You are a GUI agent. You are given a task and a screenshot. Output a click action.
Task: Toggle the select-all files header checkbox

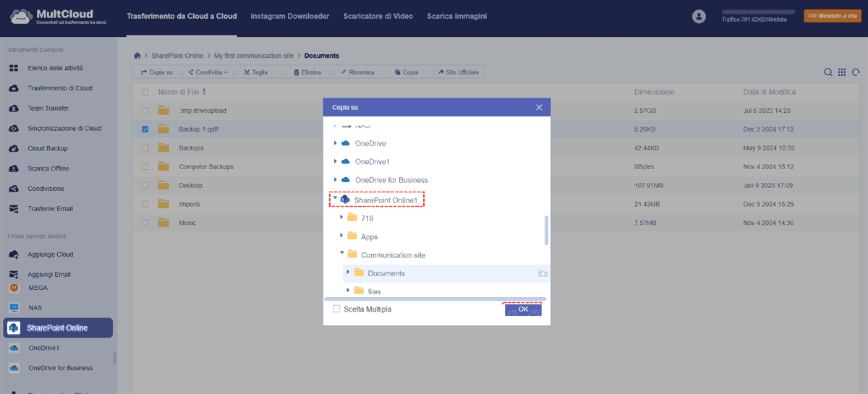tap(145, 93)
